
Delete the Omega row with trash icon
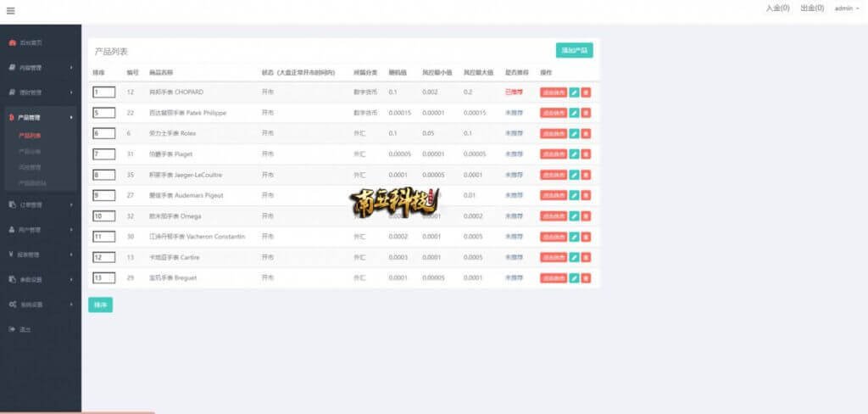pos(586,215)
